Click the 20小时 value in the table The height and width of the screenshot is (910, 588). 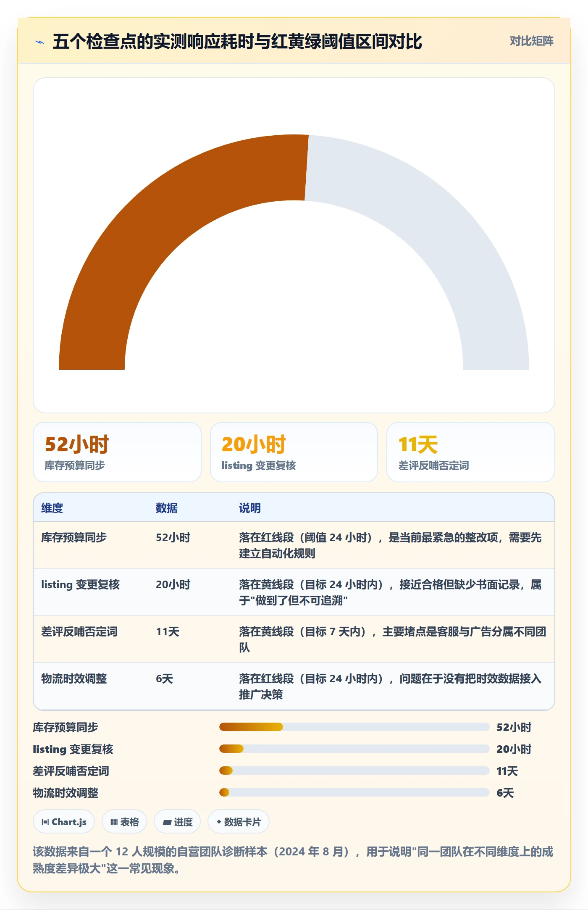173,584
